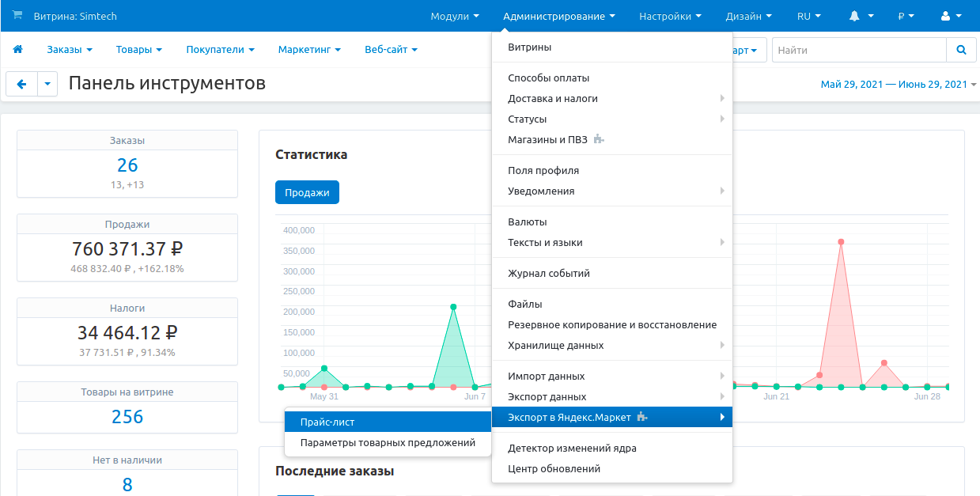
Task: Click the shopping cart storefront icon
Action: (17, 16)
